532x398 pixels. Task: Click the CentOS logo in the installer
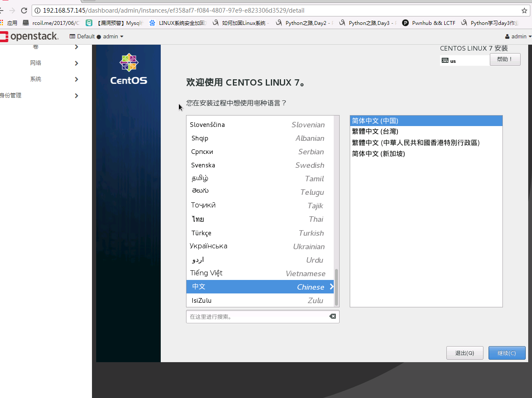129,69
